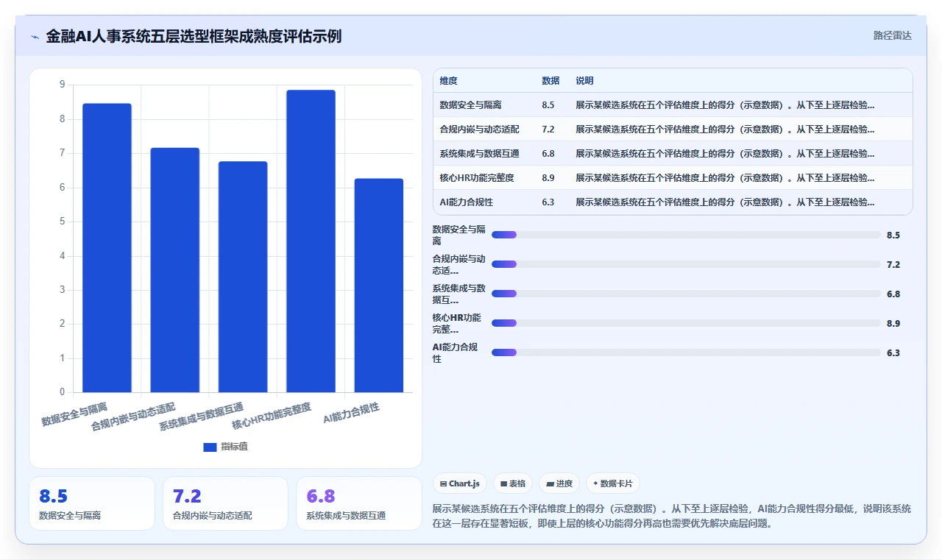
Task: Click table value 7.2
Action: coord(548,130)
